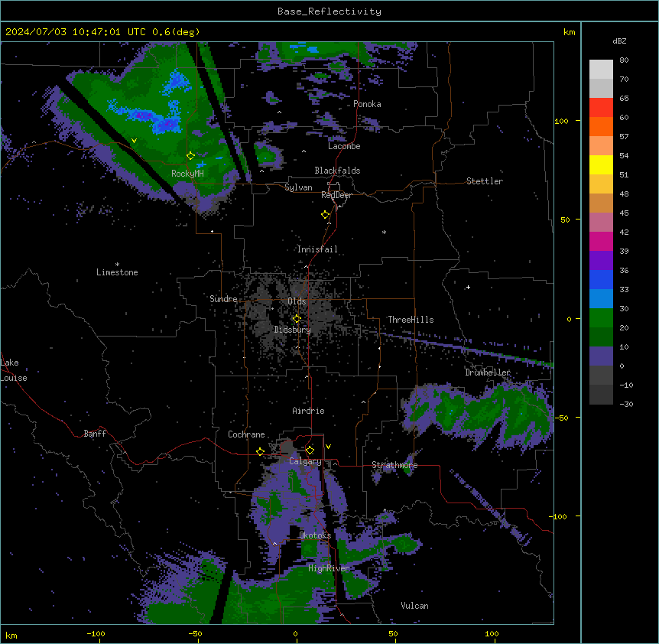Click the HighRiver city label
The width and height of the screenshot is (659, 644).
click(x=329, y=568)
